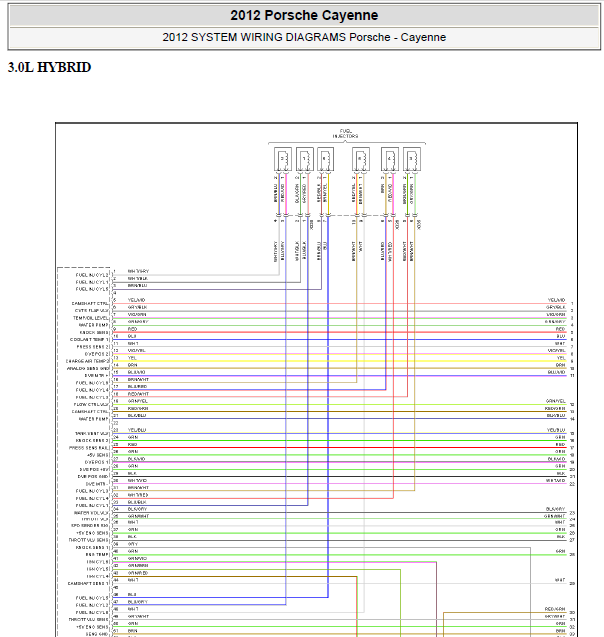Click the '2012 Porsche Cayenne' title
The height and width of the screenshot is (637, 604).
pos(304,15)
